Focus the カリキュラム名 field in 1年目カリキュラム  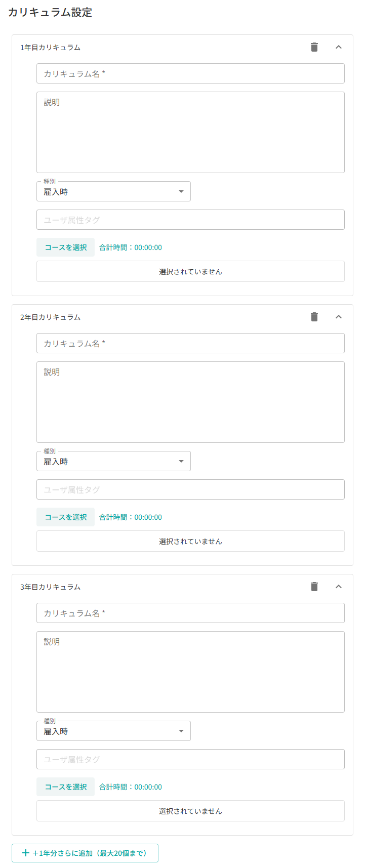[x=190, y=73]
